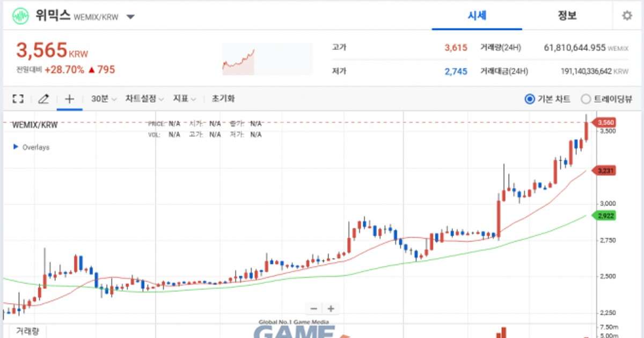
Task: Open the 차트설정 dropdown
Action: point(144,99)
